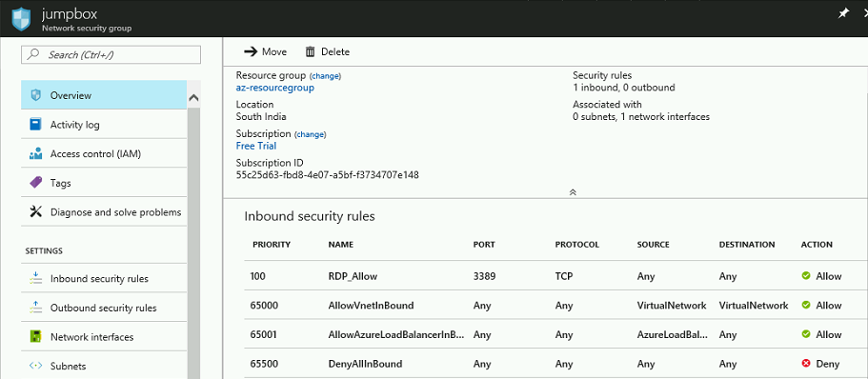The height and width of the screenshot is (379, 868).
Task: Click the sidebar vertical scrollbar track
Action: tap(193, 244)
